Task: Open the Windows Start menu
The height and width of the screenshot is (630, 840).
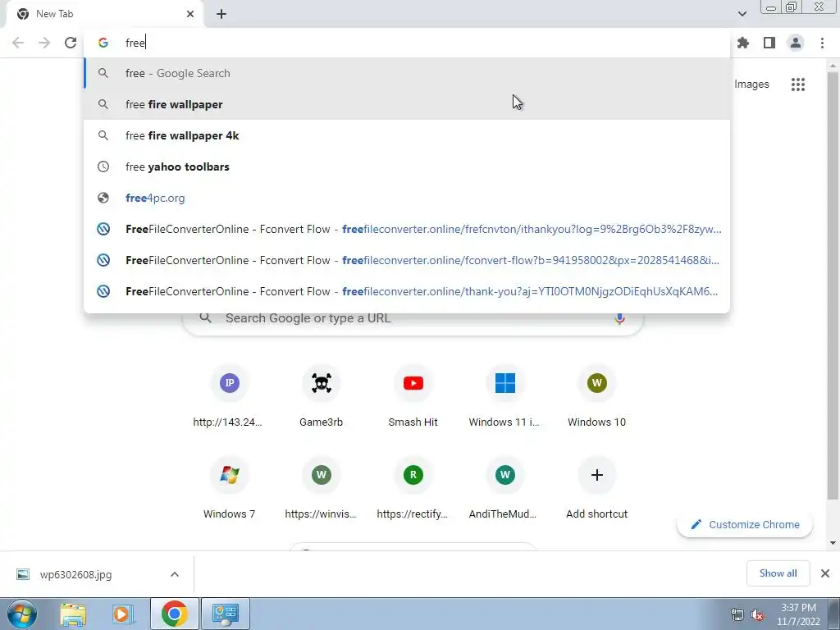Action: pyautogui.click(x=22, y=614)
